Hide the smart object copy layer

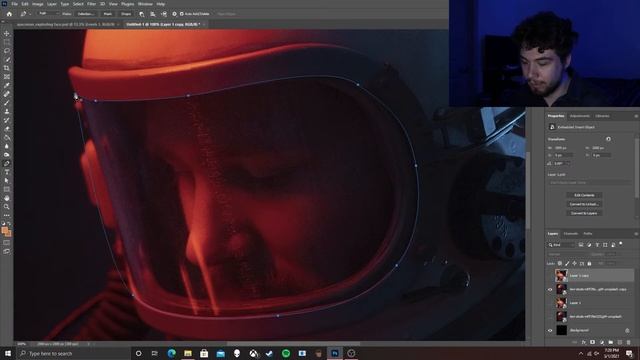click(550, 289)
